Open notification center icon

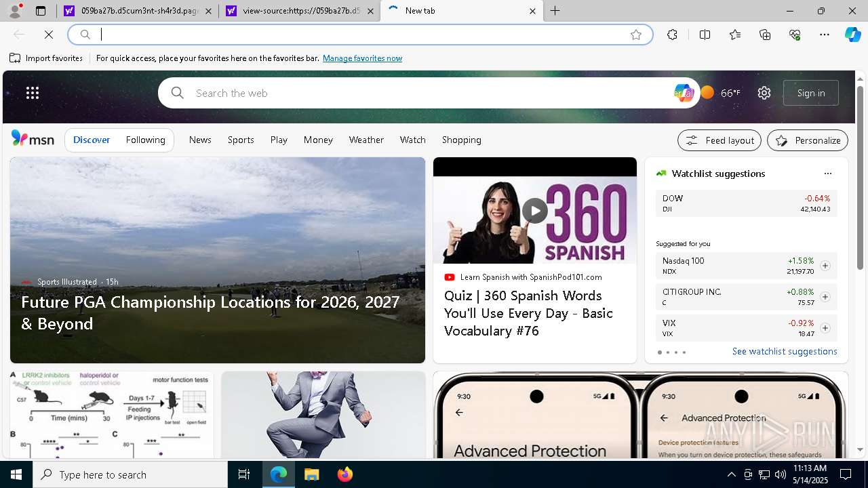click(846, 474)
